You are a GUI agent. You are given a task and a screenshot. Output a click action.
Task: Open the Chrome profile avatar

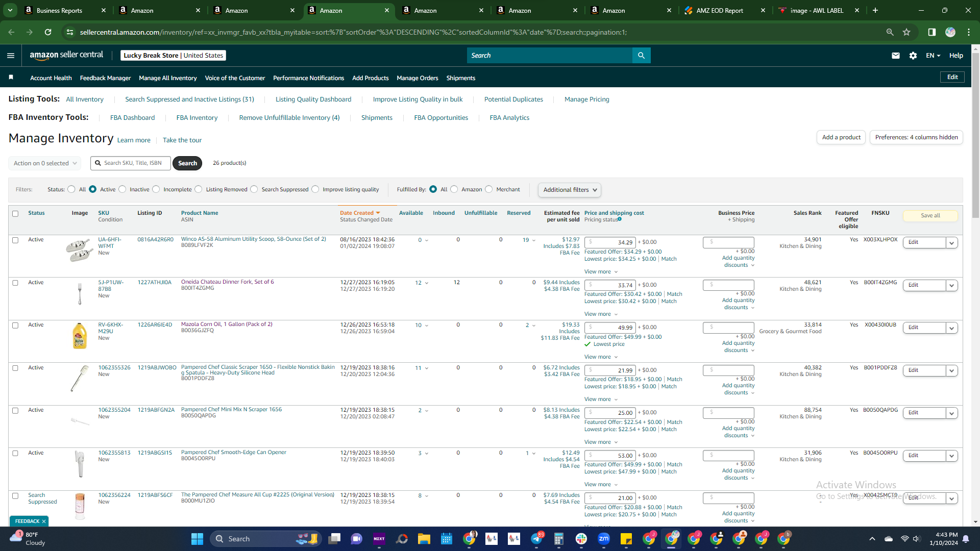(950, 32)
